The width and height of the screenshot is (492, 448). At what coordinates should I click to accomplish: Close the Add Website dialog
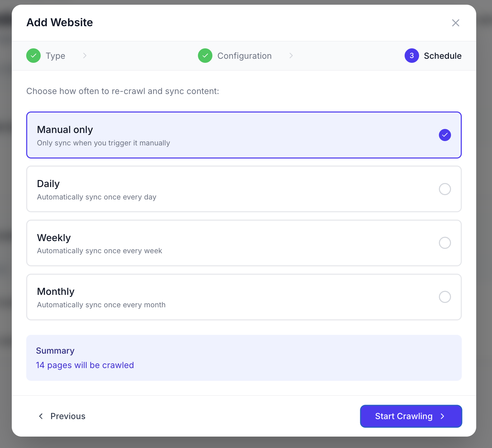pos(455,23)
